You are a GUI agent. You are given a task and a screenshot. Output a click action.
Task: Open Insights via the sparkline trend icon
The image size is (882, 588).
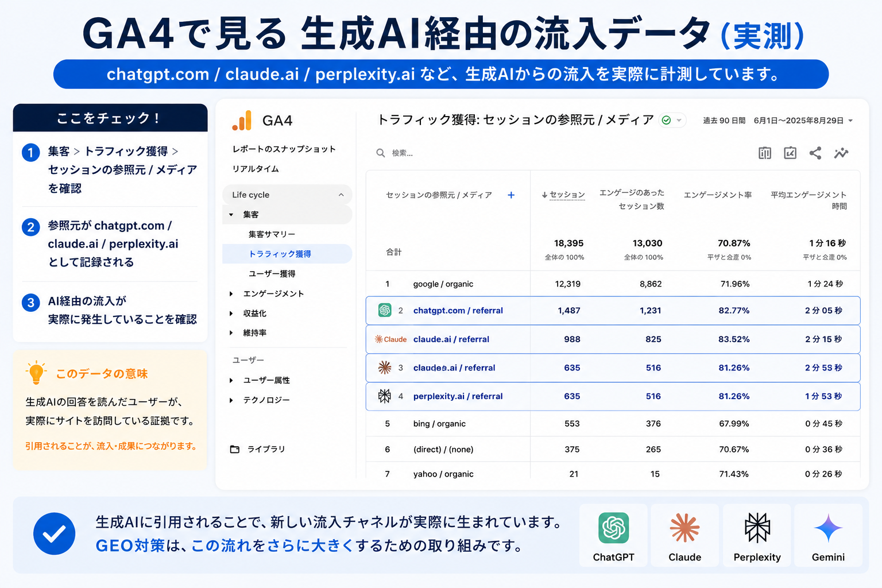[841, 153]
